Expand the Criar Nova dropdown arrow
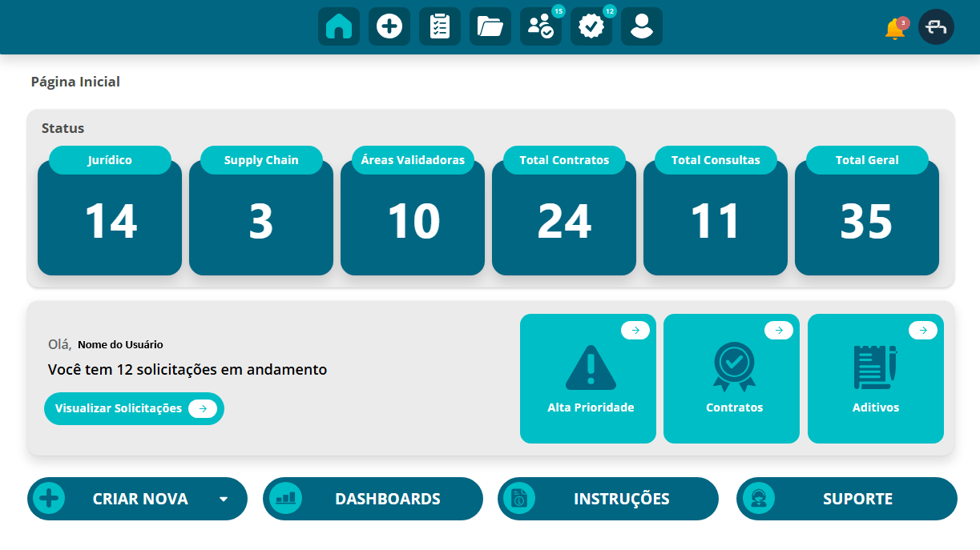The width and height of the screenshot is (980, 550). coord(224,500)
